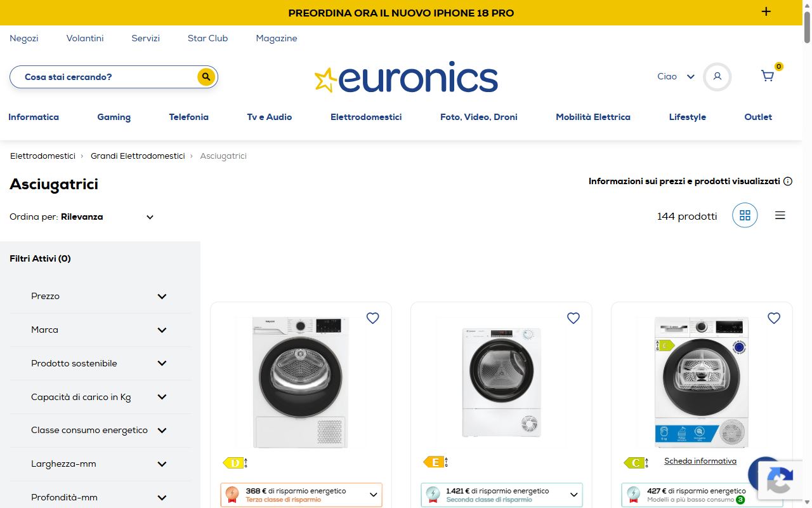Click the Asciugatrici breadcrumb text

click(x=223, y=156)
